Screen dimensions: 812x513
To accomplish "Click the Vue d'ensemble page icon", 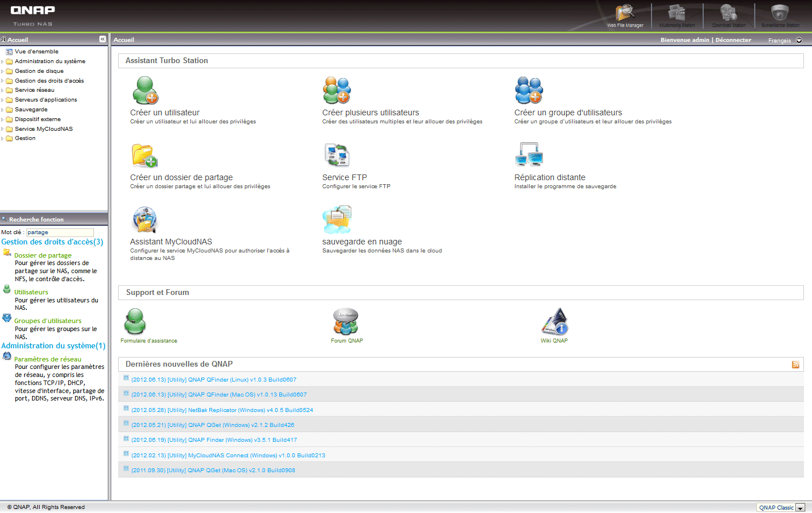I will [9, 52].
